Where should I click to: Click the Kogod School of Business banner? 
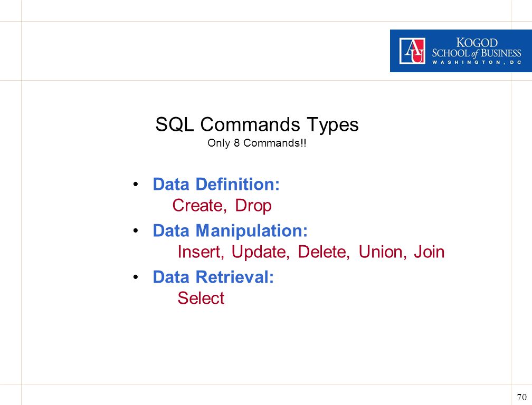point(461,51)
